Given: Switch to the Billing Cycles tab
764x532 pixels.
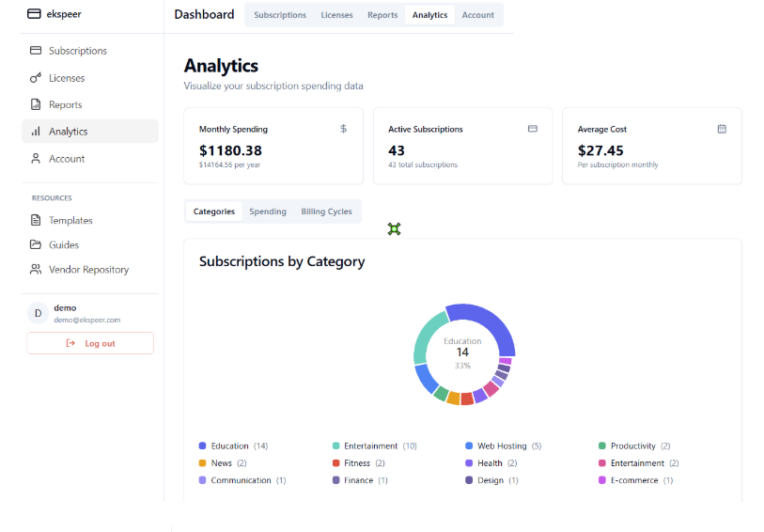Looking at the screenshot, I should point(326,211).
